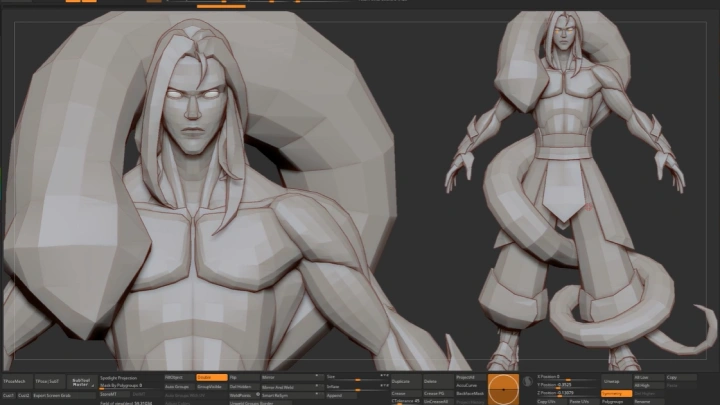Click the Crease button

(406, 394)
